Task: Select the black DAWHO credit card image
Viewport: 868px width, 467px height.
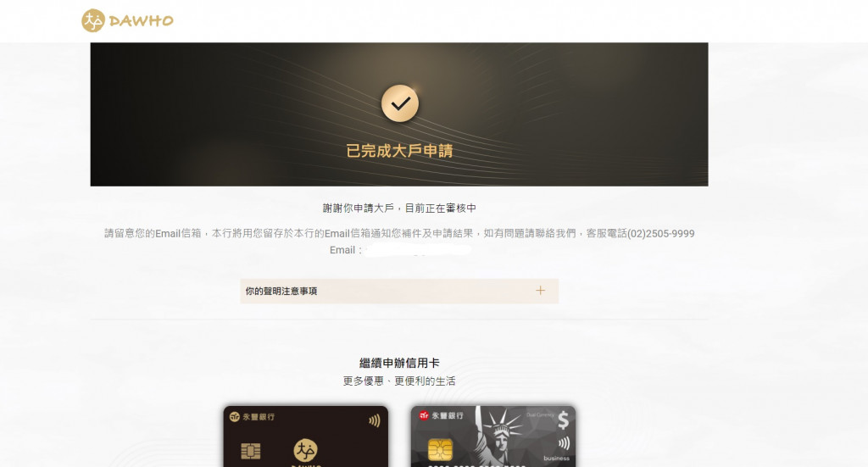Action: click(x=305, y=436)
